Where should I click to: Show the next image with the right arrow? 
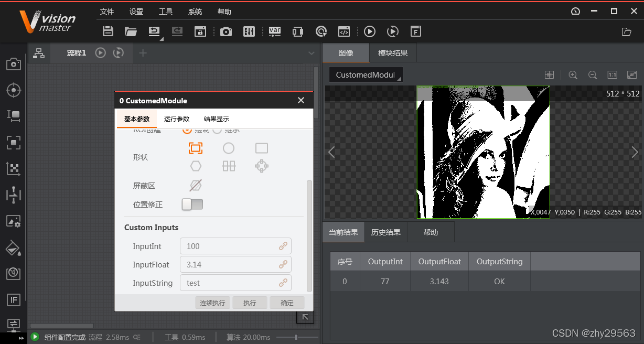click(635, 152)
